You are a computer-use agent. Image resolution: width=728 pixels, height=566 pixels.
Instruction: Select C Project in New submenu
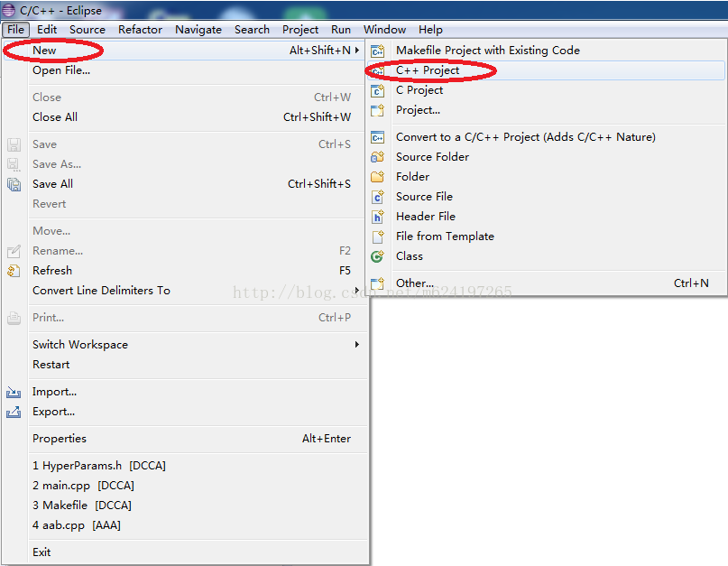pos(546,90)
